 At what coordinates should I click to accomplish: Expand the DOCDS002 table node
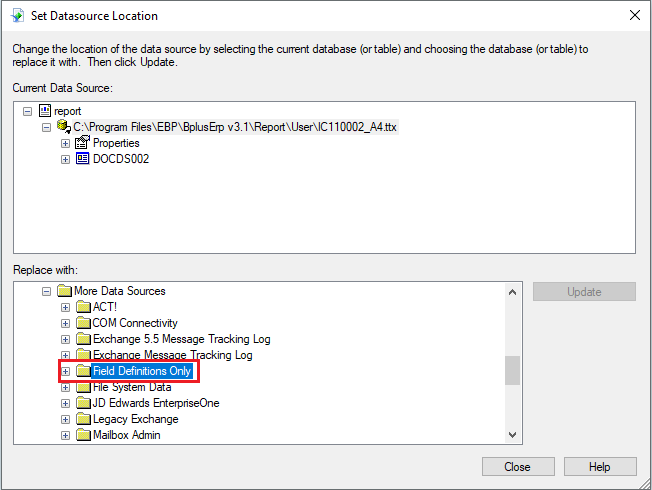click(x=65, y=159)
